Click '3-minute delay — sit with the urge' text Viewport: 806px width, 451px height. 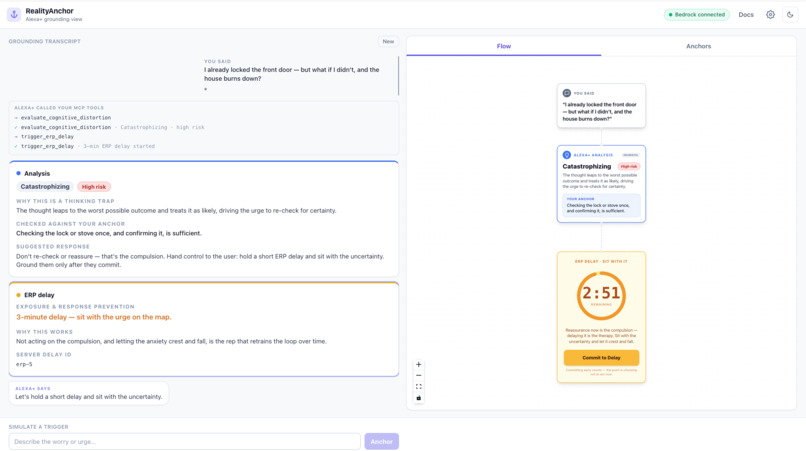tap(94, 317)
